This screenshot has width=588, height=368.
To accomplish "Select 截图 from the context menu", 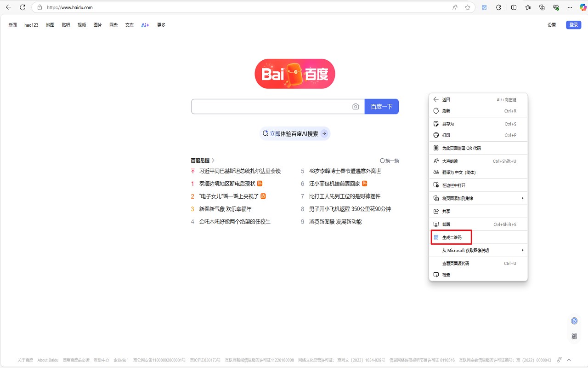I will (478, 224).
